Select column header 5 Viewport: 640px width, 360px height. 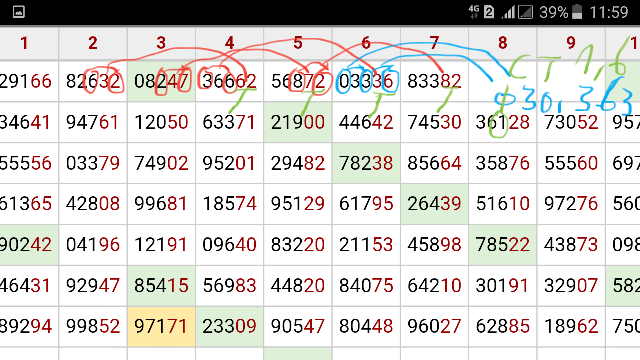298,43
